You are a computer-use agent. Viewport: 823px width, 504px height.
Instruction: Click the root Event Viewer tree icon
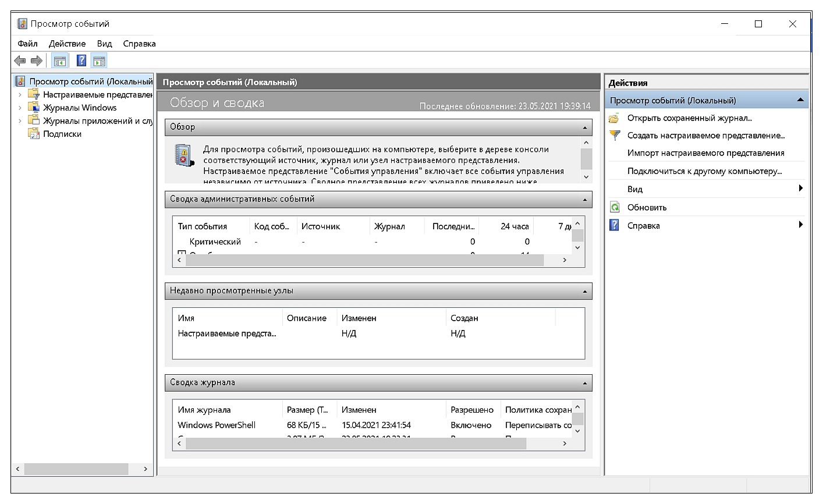20,81
